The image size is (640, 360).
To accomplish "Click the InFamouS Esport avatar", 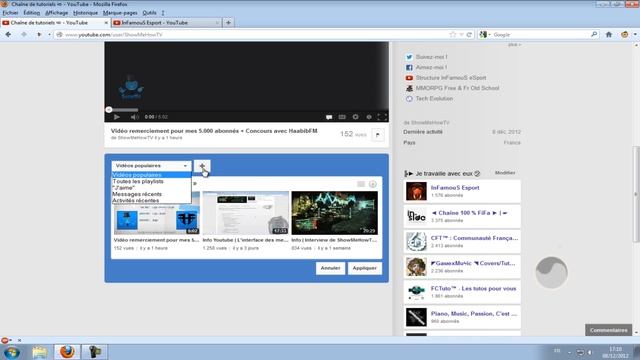I will (416, 191).
